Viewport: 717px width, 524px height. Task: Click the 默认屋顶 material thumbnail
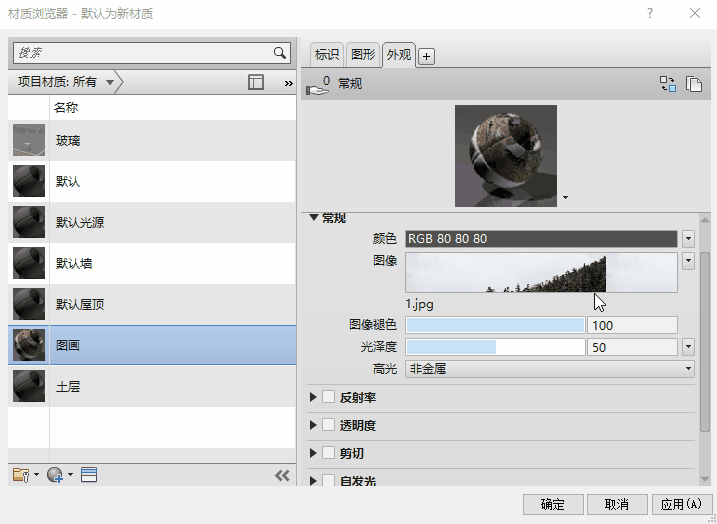pos(29,304)
